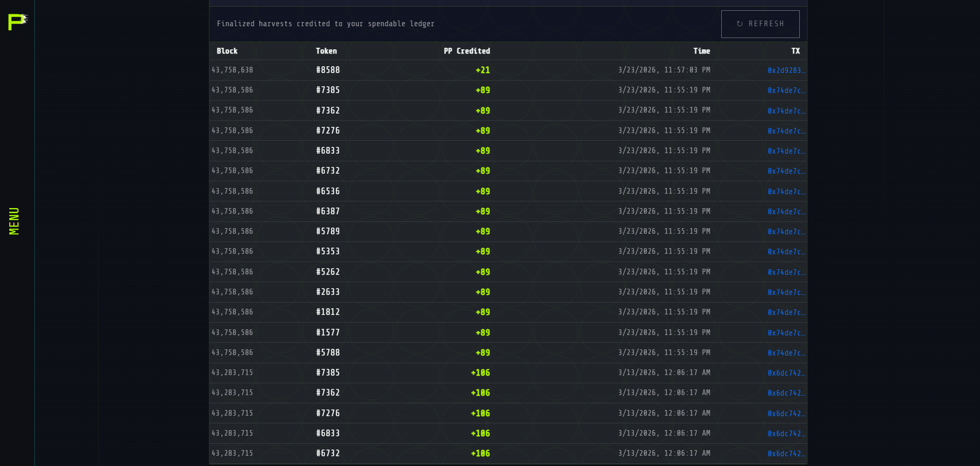Click block 43,758,586 in the #5789 row
Image resolution: width=980 pixels, height=466 pixels.
232,231
